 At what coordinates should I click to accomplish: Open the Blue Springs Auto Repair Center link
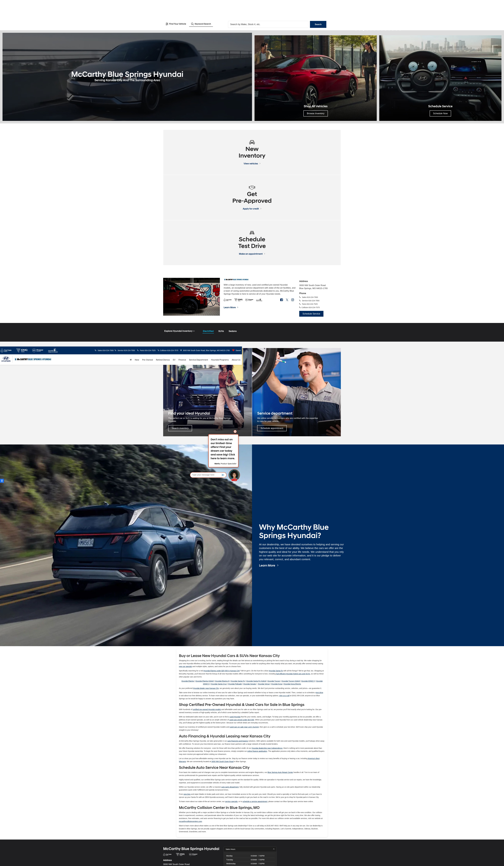(x=280, y=772)
